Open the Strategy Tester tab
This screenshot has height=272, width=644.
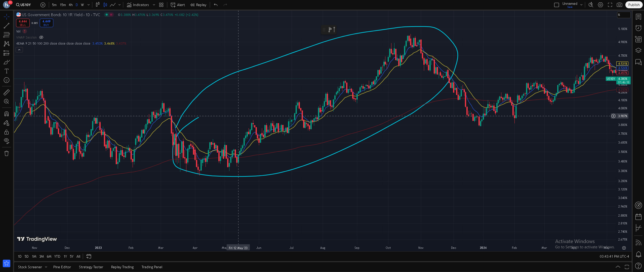point(91,267)
